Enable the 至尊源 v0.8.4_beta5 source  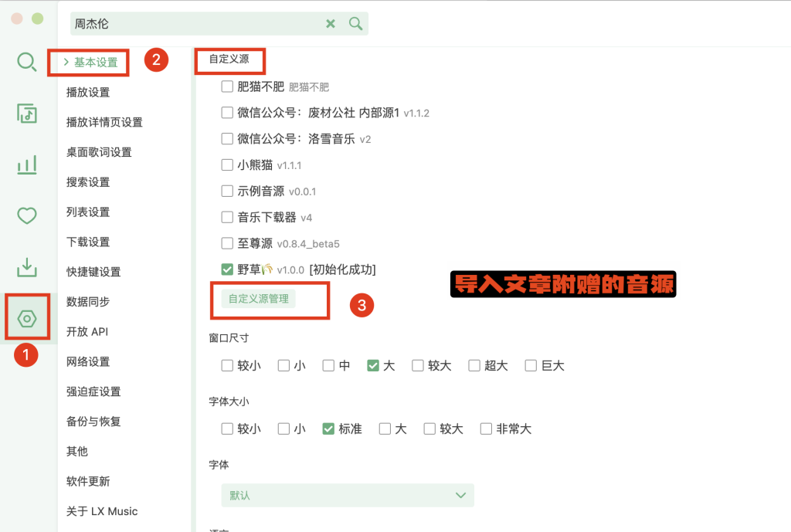pos(227,243)
